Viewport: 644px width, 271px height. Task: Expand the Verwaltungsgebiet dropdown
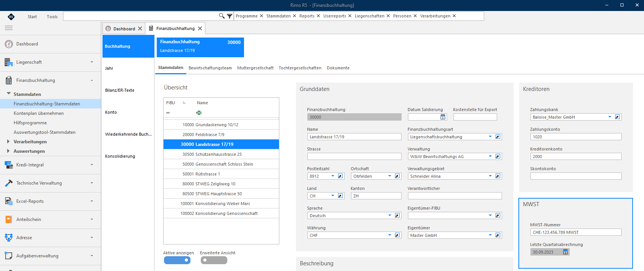(x=490, y=176)
